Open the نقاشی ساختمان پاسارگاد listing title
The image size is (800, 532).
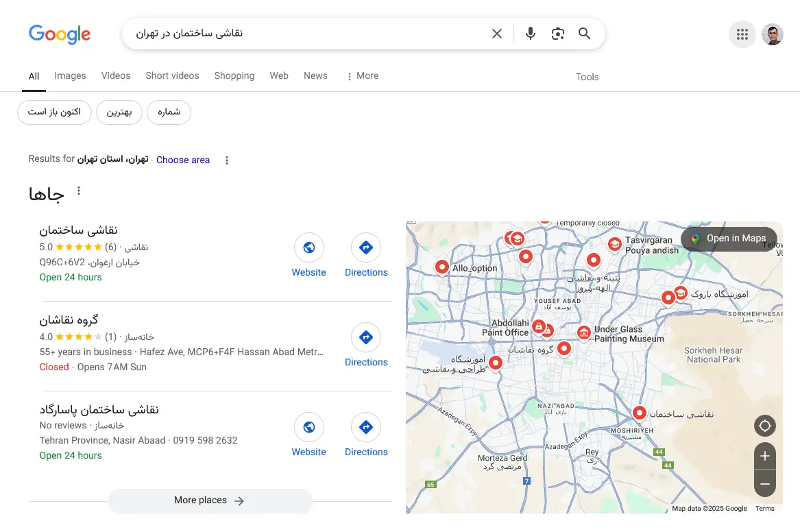pyautogui.click(x=99, y=409)
